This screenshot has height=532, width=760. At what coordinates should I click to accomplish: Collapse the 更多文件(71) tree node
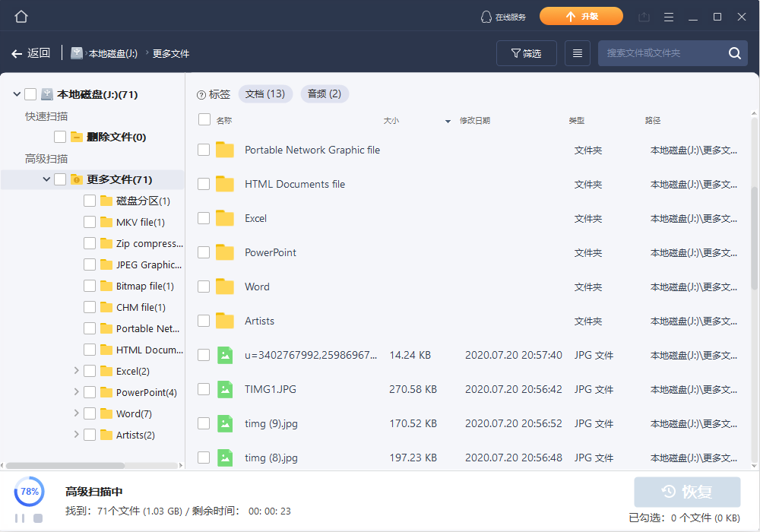47,179
